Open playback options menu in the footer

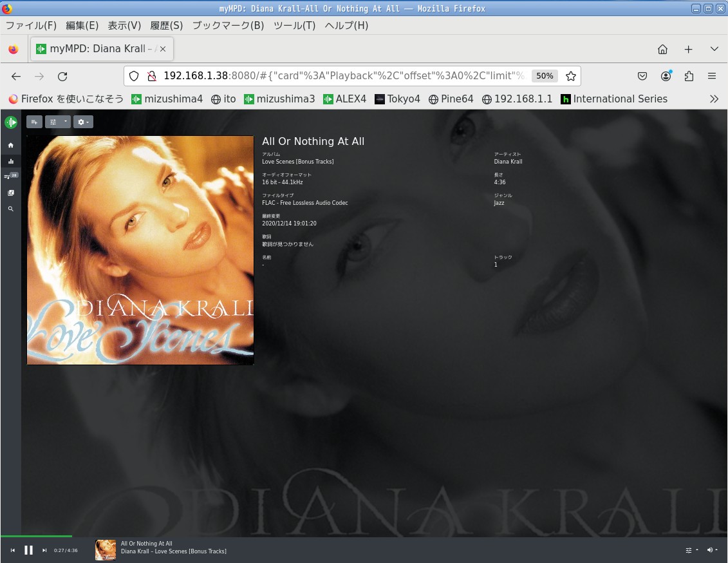click(692, 550)
